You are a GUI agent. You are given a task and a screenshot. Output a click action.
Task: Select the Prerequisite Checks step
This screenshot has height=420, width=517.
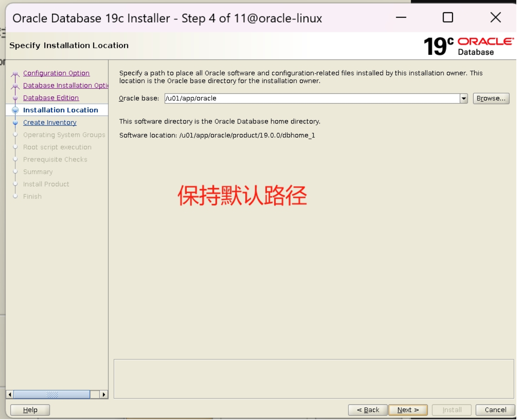(x=55, y=159)
